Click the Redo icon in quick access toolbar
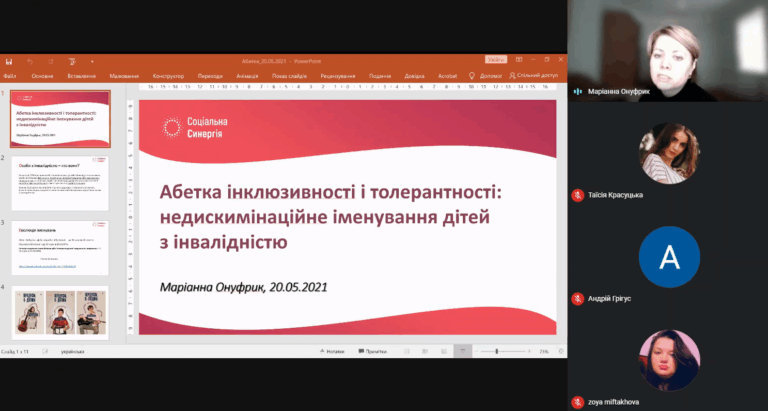This screenshot has width=768, height=411. 50,61
